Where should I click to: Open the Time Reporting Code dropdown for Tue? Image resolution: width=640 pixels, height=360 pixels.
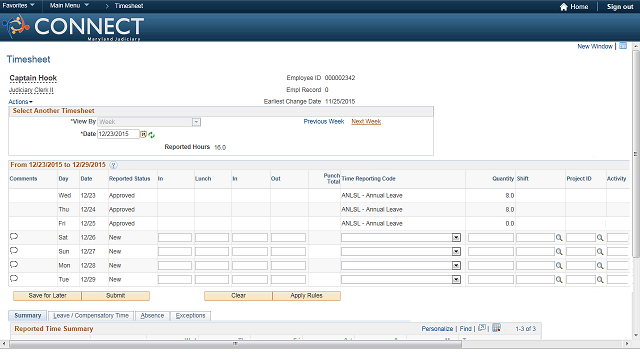click(456, 280)
